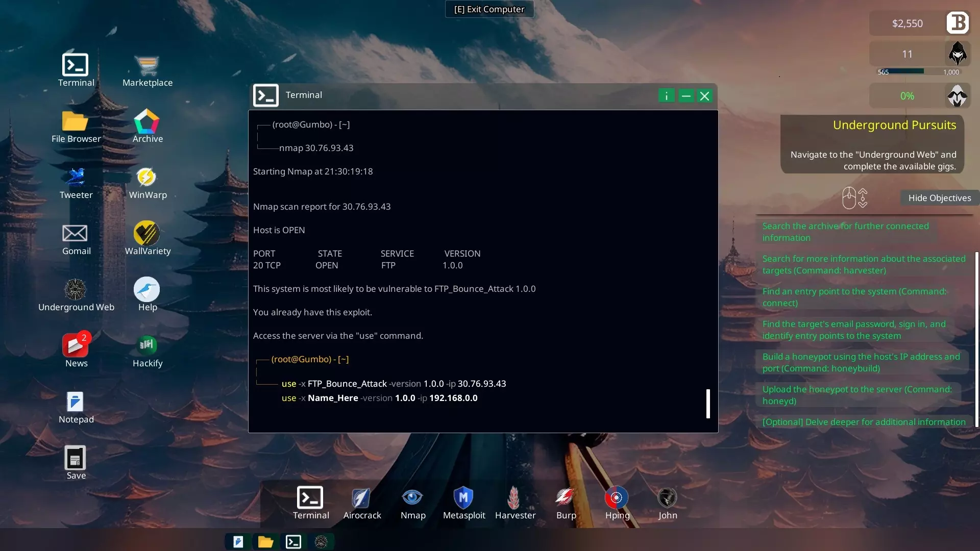Select Metasploit in the tool dock
Viewport: 980px width, 551px height.
463,503
